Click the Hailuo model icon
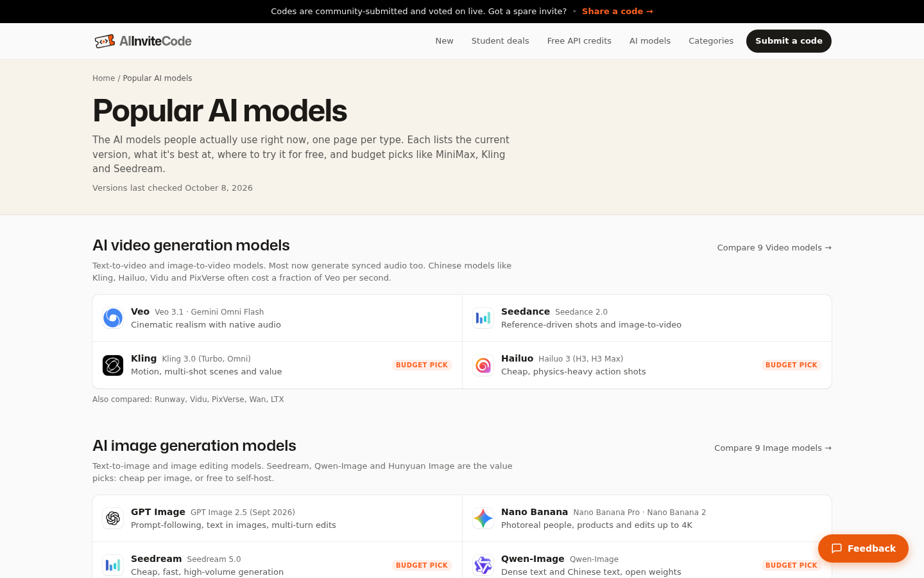Viewport: 924px width, 578px height. [x=483, y=365]
